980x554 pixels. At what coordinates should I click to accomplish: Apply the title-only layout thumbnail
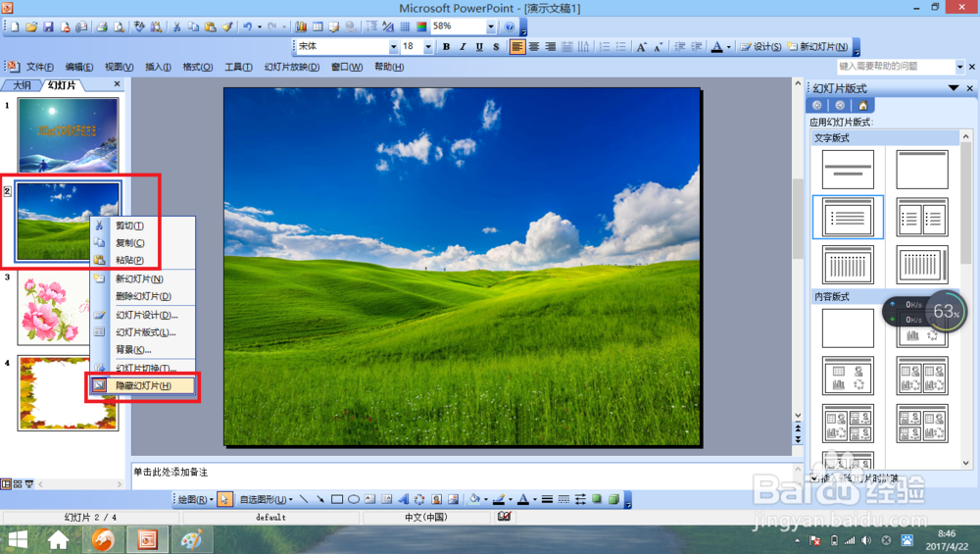tap(922, 170)
